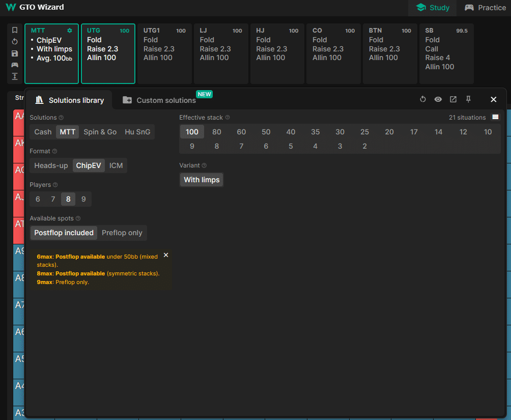Toggle the eye preview icon in the dialog header
Image resolution: width=511 pixels, height=420 pixels.
(438, 99)
